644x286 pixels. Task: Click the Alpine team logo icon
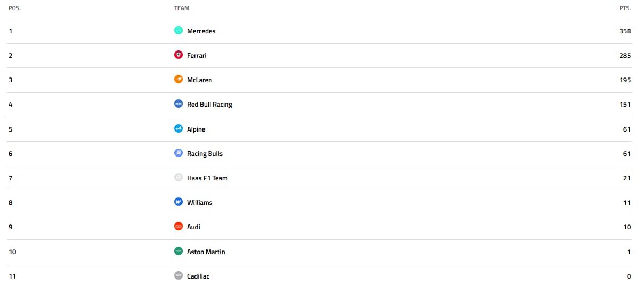tap(179, 129)
